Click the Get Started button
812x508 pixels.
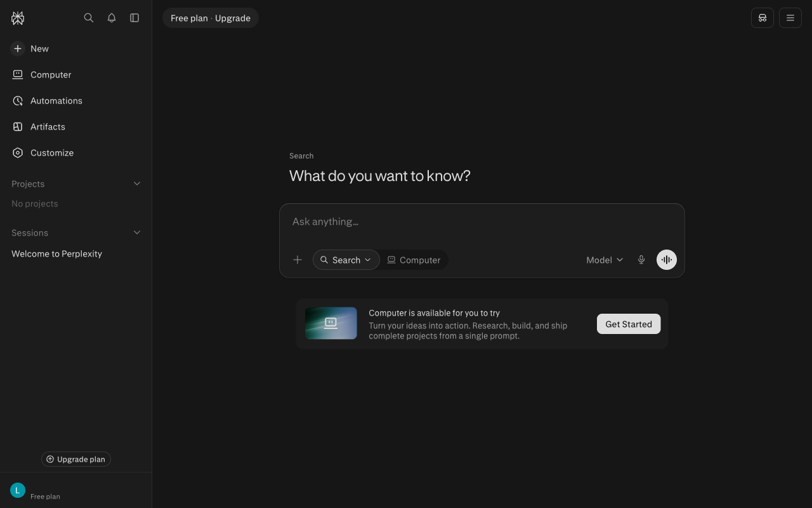pos(629,324)
